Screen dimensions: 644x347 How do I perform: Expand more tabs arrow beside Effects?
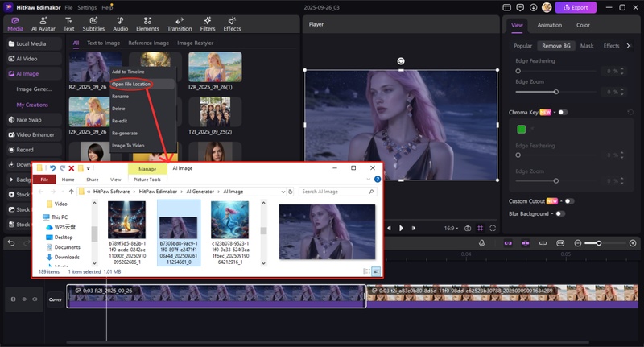[x=628, y=46]
